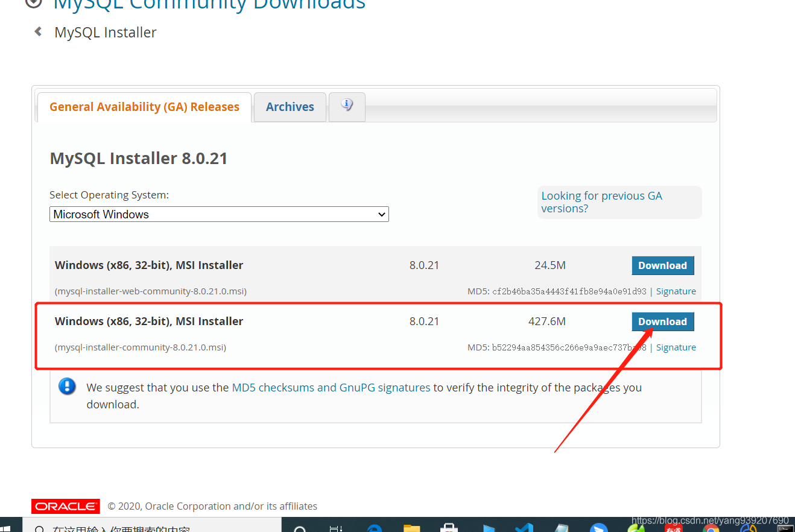Switch to General Availability (GA) Releases tab
Image resolution: width=795 pixels, height=532 pixels.
(x=144, y=107)
